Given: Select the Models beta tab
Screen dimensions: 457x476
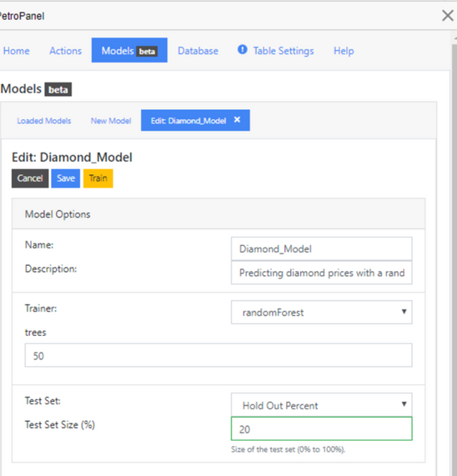Looking at the screenshot, I should pos(129,50).
